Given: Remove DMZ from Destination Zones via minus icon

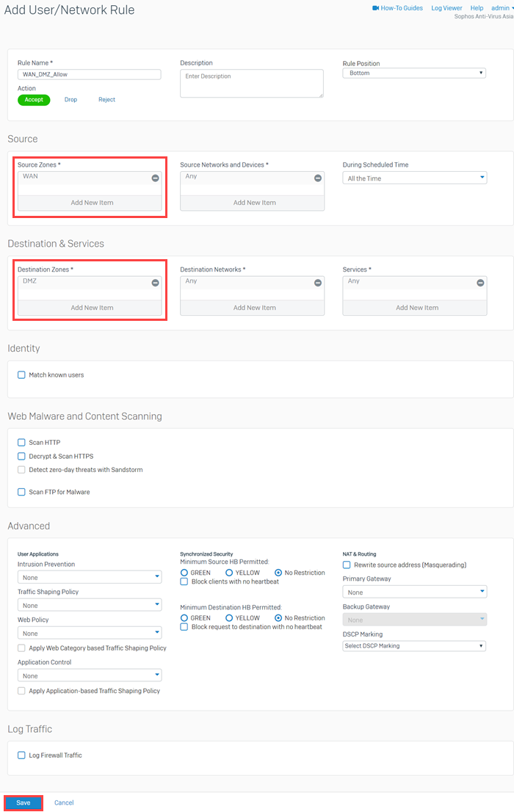Looking at the screenshot, I should 155,282.
